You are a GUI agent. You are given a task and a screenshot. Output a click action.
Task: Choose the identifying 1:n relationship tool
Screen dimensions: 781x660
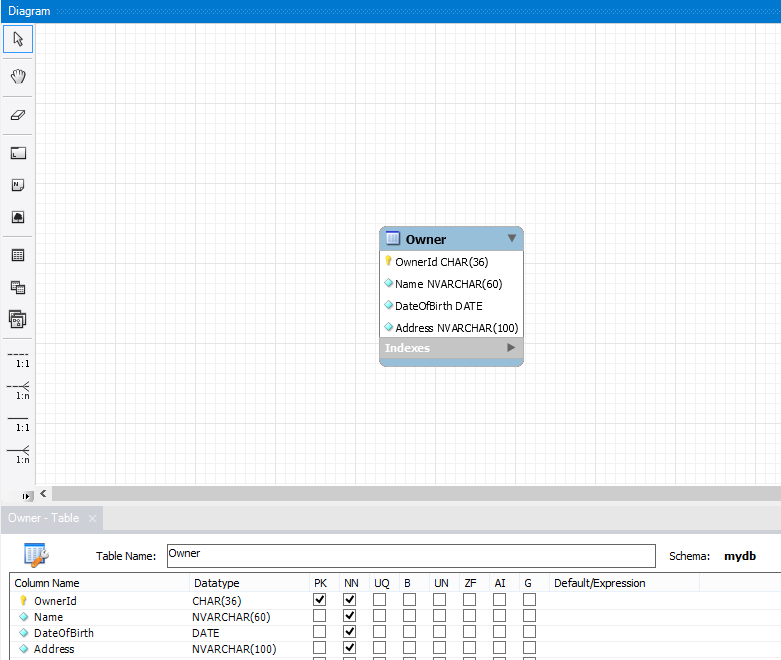tap(18, 453)
